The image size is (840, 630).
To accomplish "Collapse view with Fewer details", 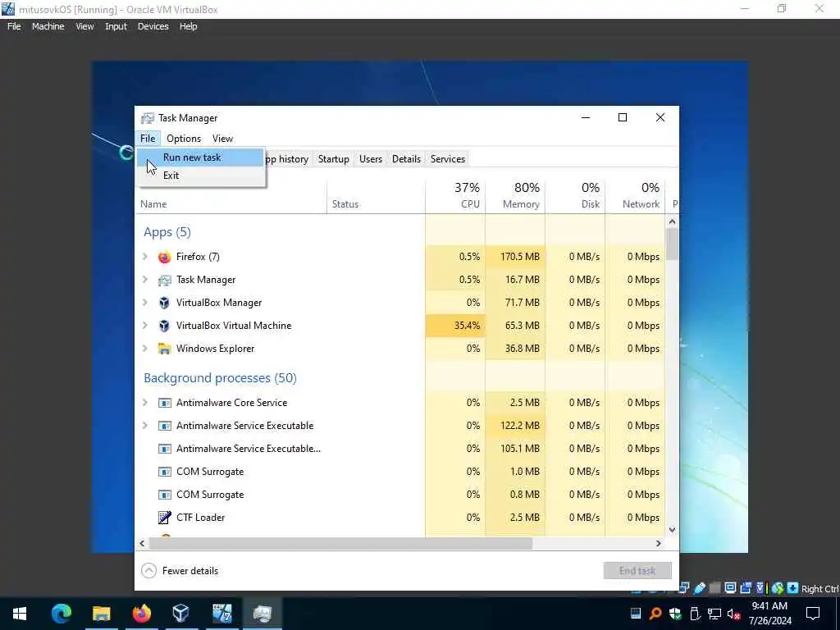I will pos(180,571).
